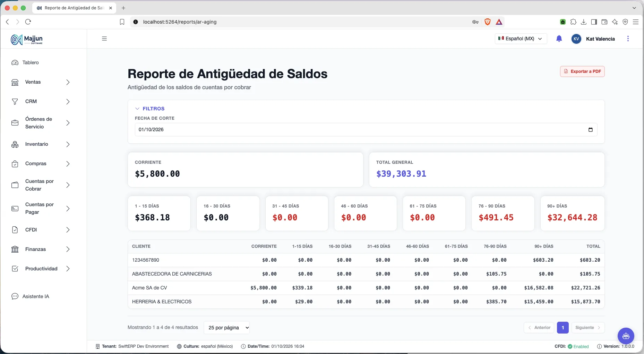Image resolution: width=644 pixels, height=354 pixels.
Task: Collapse the FILTROS section
Action: pyautogui.click(x=150, y=109)
